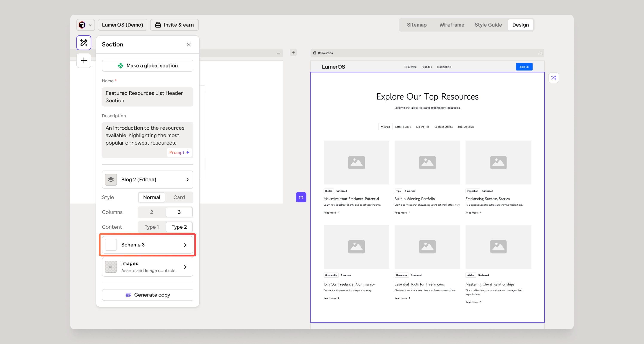Open the cube logo workspace dropdown

pos(85,25)
